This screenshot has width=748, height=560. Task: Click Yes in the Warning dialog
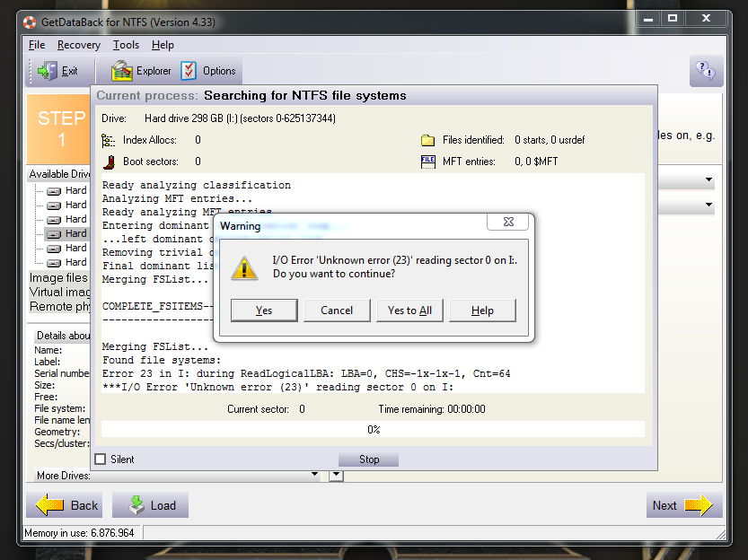pyautogui.click(x=264, y=311)
